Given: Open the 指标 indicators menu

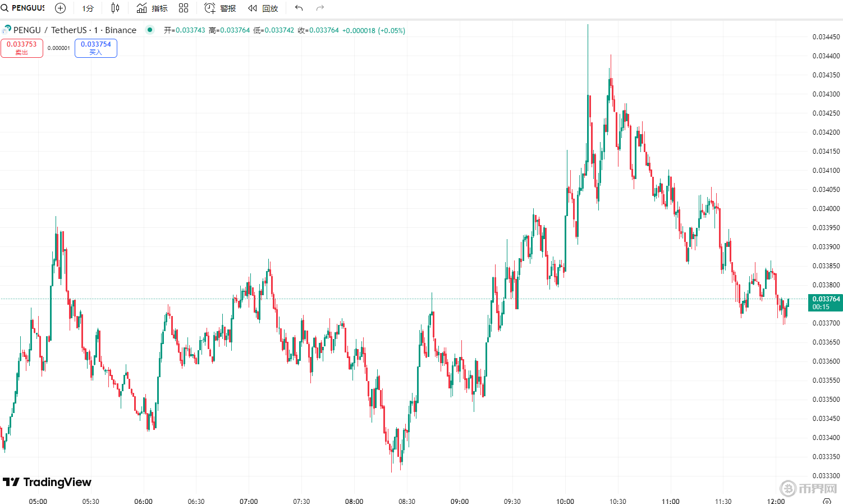Looking at the screenshot, I should (x=152, y=8).
